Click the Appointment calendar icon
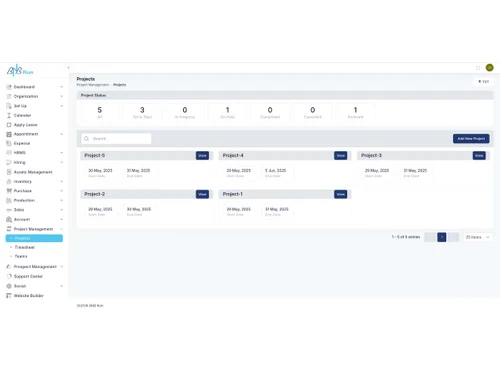500x375 pixels. [9, 134]
